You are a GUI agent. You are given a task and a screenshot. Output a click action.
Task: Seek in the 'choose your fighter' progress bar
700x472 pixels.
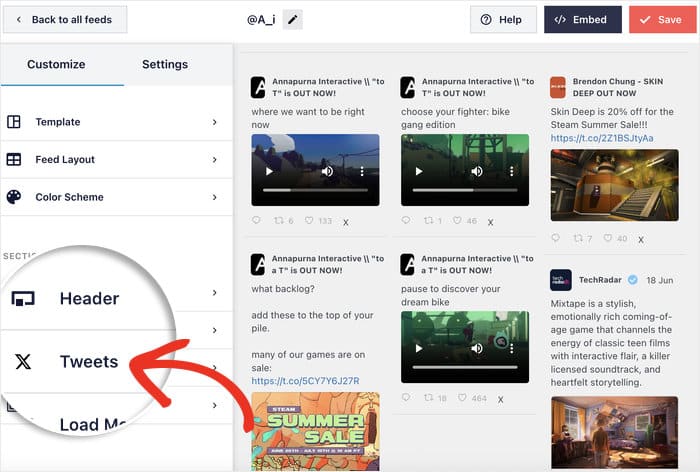pos(465,190)
